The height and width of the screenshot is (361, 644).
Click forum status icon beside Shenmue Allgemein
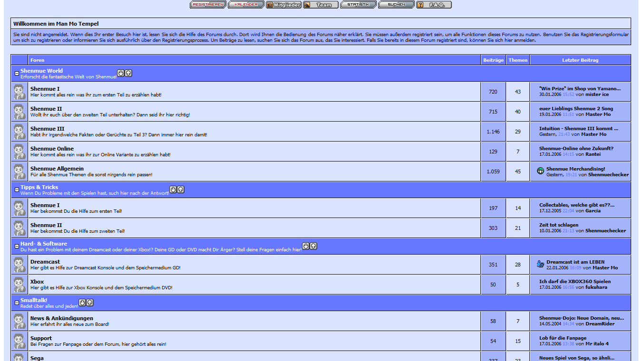click(x=19, y=171)
